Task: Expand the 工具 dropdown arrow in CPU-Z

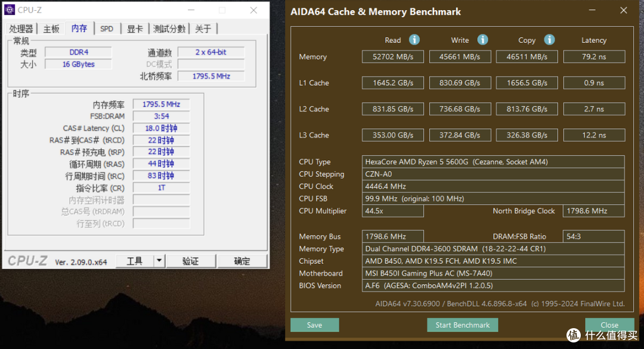Action: 159,261
